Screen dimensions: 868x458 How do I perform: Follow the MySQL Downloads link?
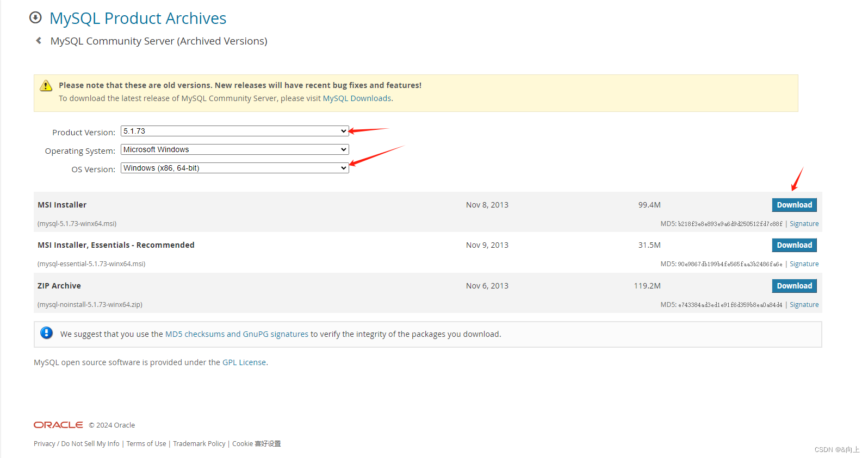pos(357,98)
